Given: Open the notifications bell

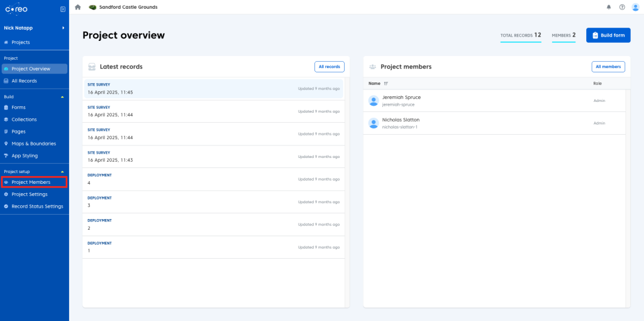Looking at the screenshot, I should [609, 7].
